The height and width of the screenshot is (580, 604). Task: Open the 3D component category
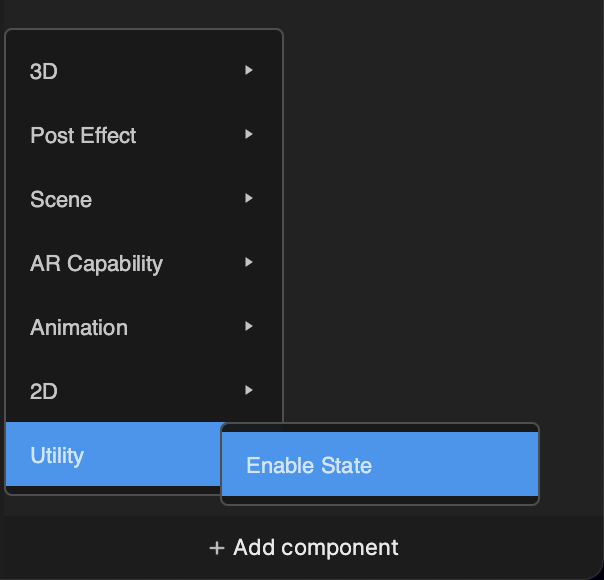pyautogui.click(x=144, y=71)
